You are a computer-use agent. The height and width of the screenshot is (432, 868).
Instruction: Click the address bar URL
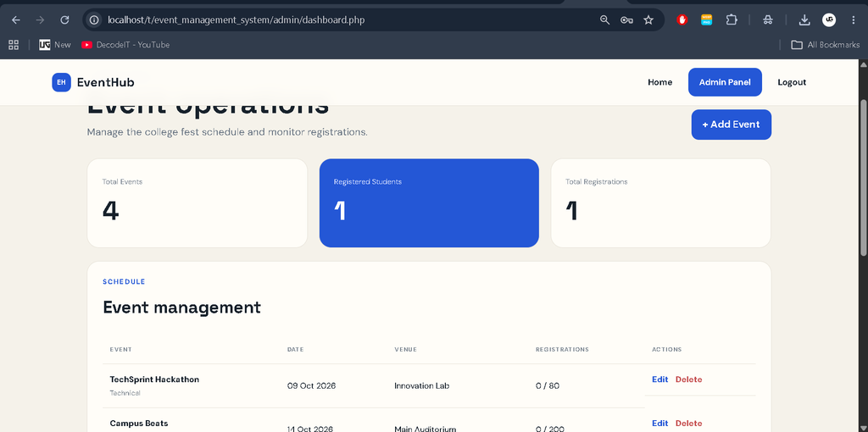pos(236,20)
